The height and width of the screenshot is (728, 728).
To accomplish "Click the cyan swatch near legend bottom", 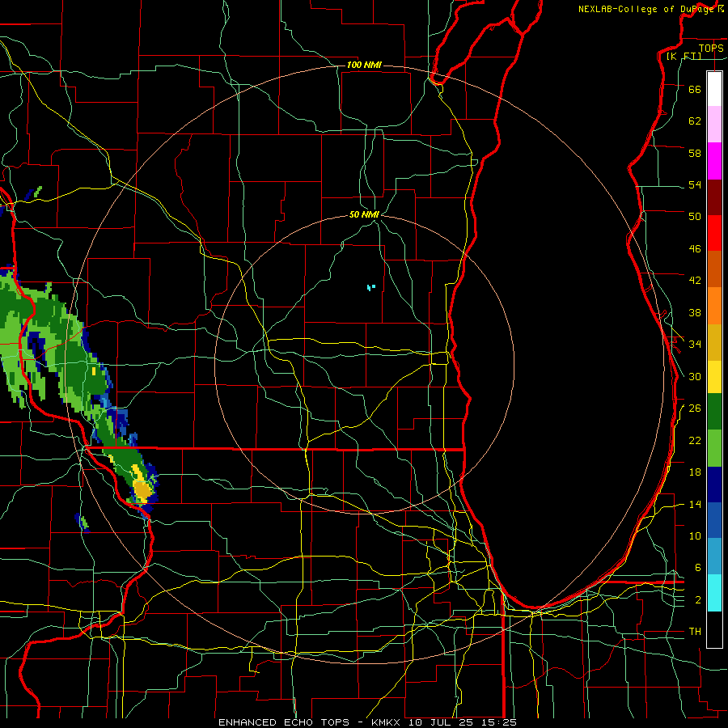I will tap(714, 593).
